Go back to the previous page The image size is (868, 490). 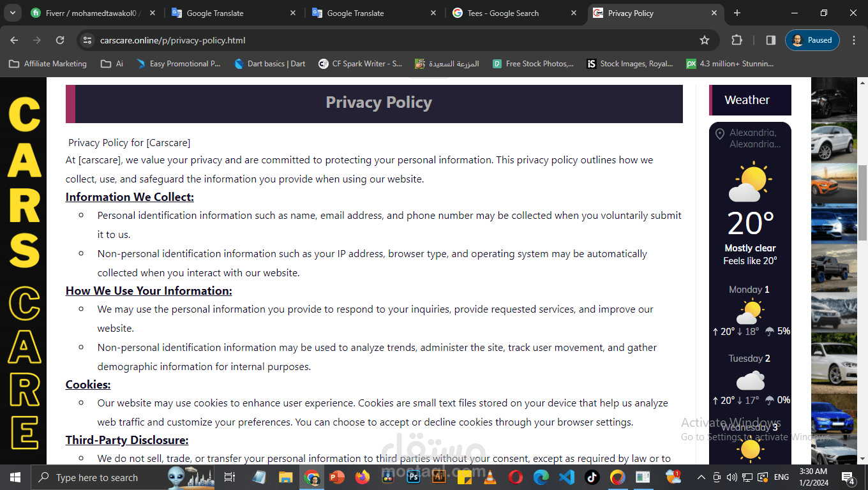(14, 40)
